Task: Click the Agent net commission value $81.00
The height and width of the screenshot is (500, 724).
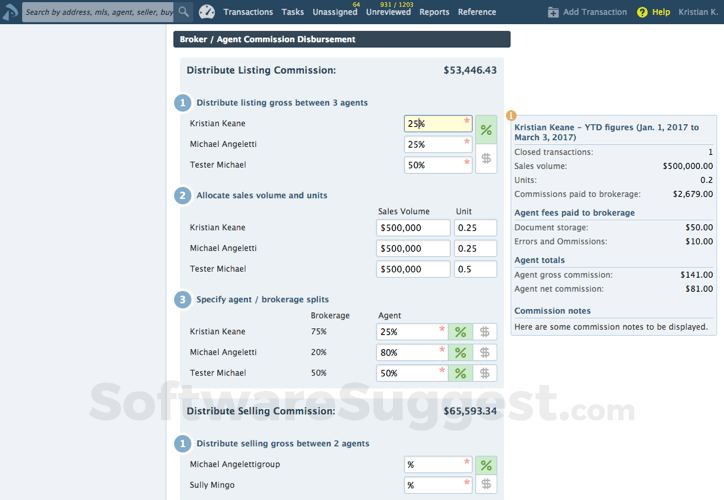Action: pyautogui.click(x=699, y=289)
